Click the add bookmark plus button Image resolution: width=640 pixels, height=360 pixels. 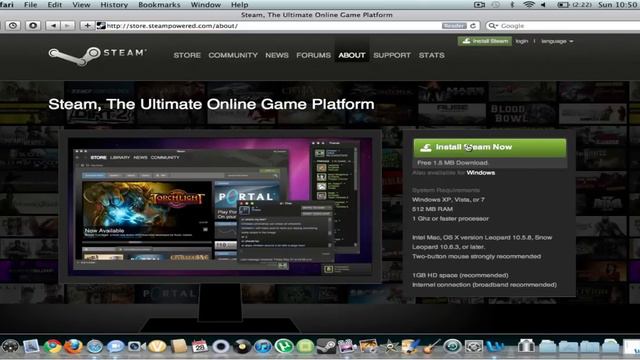pos(87,26)
